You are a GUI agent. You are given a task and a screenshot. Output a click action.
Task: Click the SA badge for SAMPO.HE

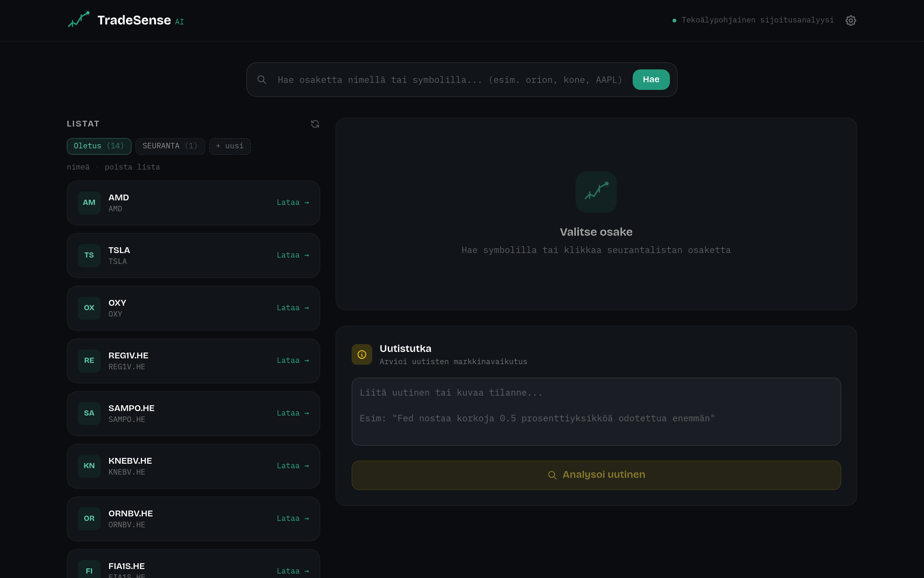tap(89, 413)
